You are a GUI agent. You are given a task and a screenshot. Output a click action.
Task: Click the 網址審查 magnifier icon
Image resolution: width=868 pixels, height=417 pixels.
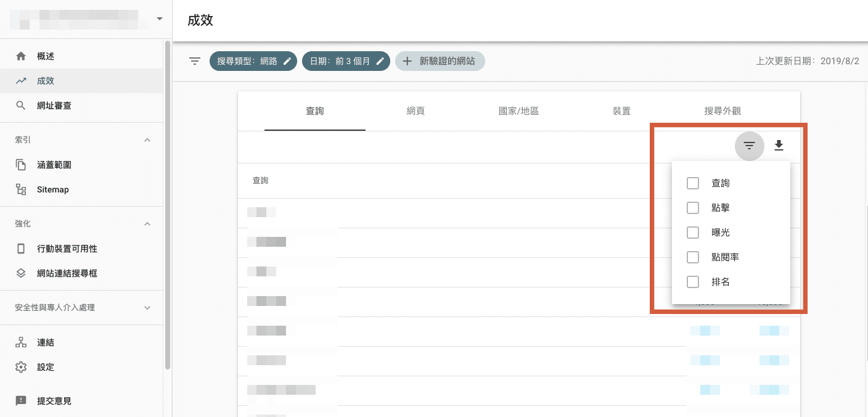[22, 105]
